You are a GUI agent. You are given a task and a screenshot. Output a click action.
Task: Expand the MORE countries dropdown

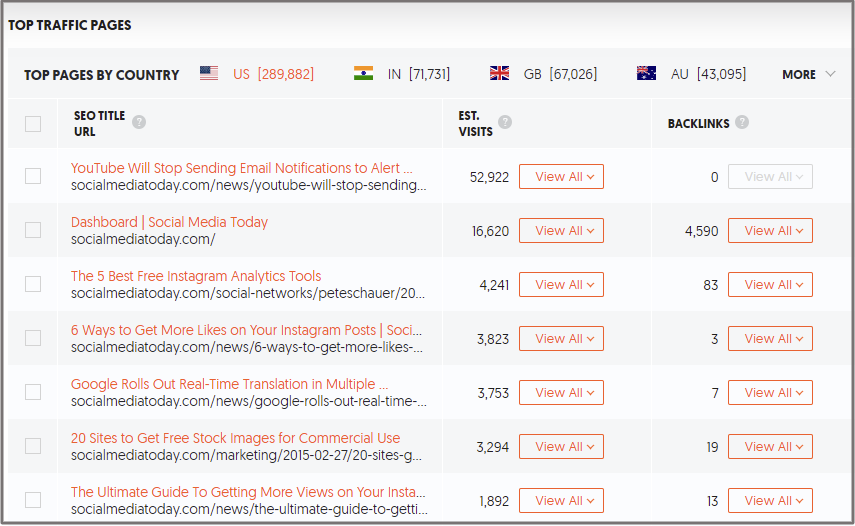tap(808, 75)
